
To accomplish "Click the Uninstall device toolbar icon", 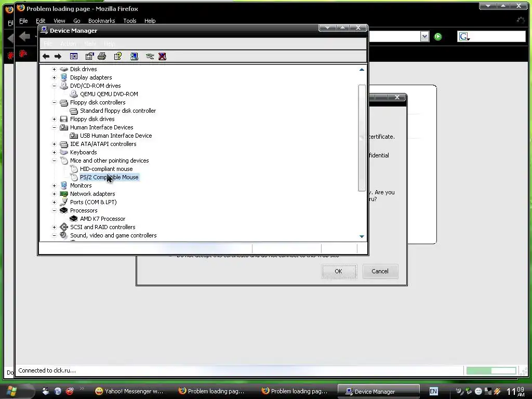I will tap(162, 56).
